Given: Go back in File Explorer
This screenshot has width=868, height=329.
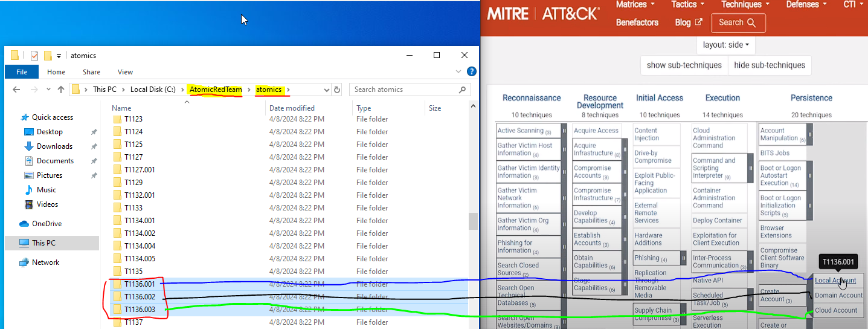Looking at the screenshot, I should 17,90.
